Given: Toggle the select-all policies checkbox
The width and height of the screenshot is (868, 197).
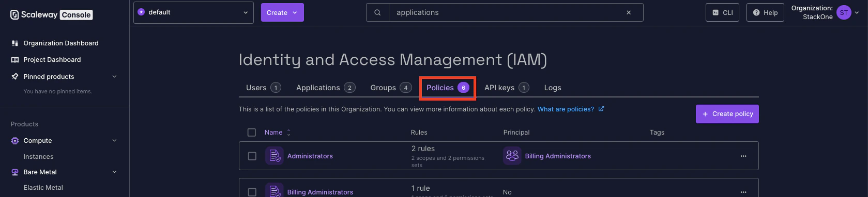Looking at the screenshot, I should pyautogui.click(x=252, y=133).
